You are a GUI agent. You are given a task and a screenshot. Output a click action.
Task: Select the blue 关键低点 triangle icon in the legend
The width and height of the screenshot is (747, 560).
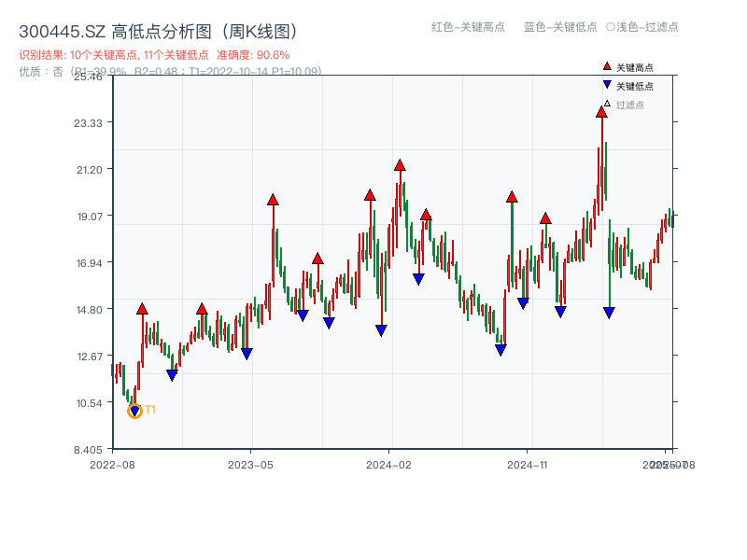click(x=607, y=84)
